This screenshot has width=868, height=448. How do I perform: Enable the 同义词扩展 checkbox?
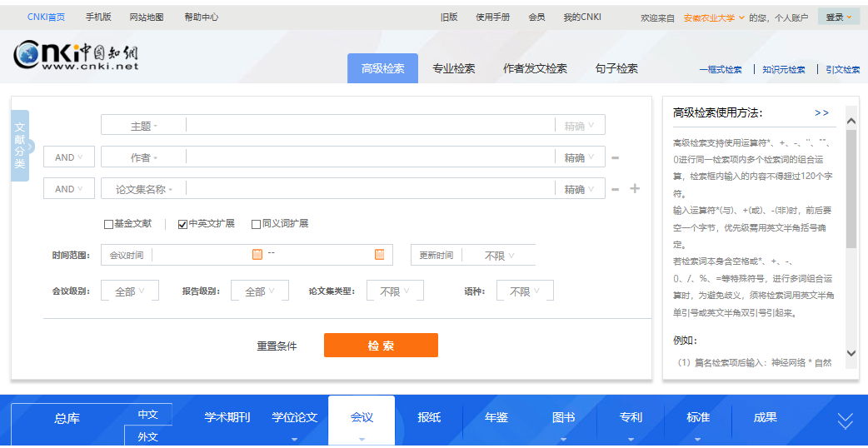point(256,224)
